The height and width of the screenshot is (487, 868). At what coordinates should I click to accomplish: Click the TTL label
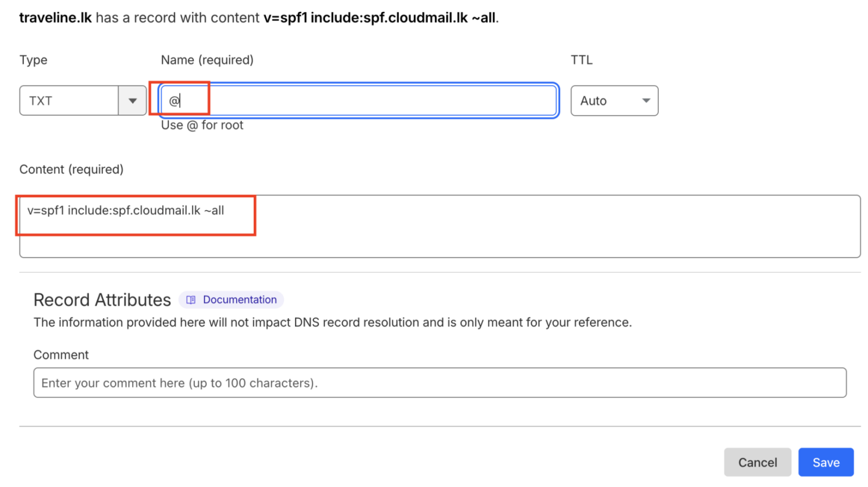coord(581,60)
